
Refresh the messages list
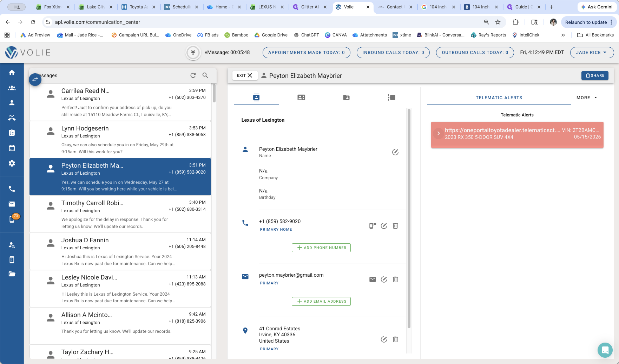coord(193,75)
